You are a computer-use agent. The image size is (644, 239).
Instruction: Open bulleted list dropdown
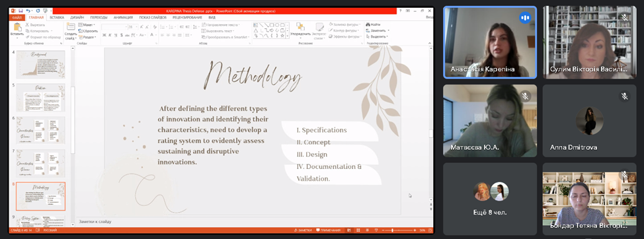point(167,27)
